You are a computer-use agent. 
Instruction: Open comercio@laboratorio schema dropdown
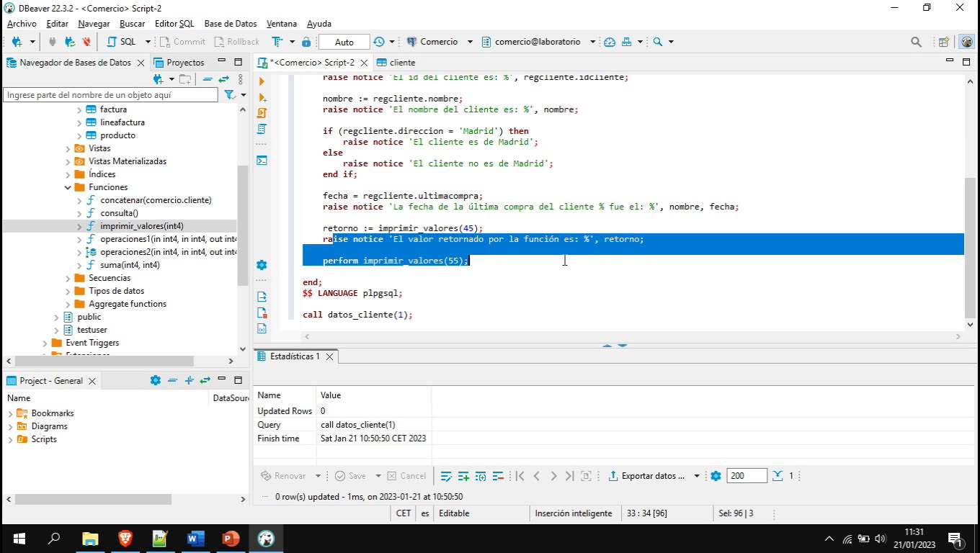(x=592, y=42)
